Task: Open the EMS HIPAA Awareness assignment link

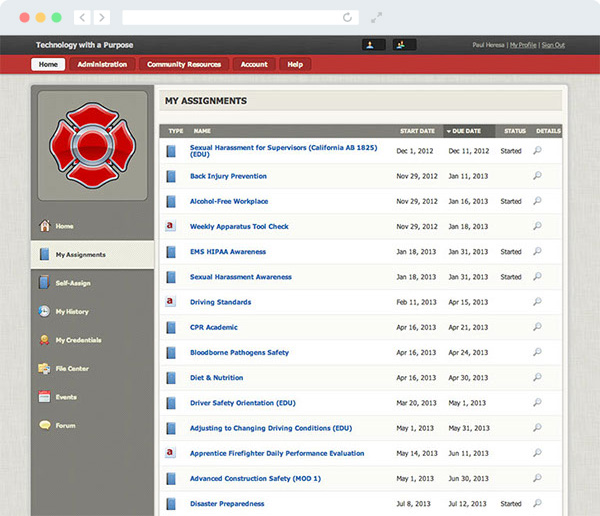Action: coord(228,252)
